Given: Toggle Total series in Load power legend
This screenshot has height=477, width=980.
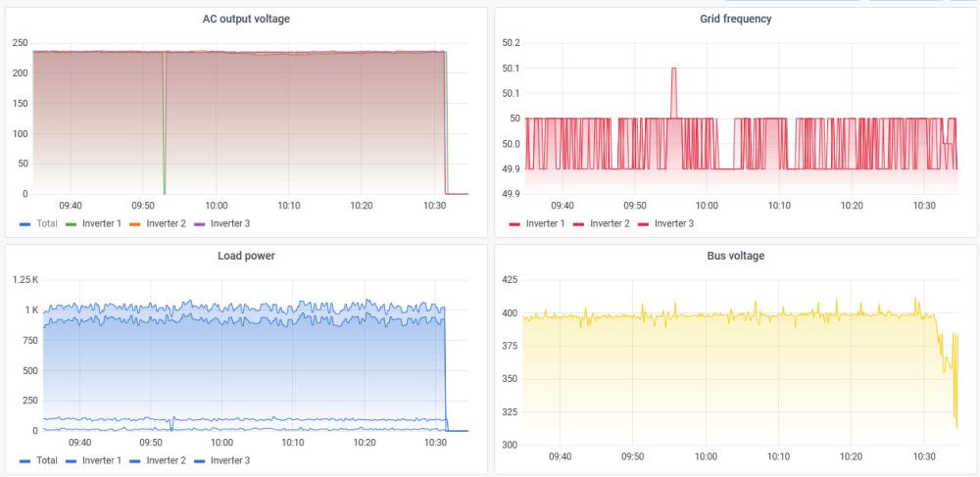Looking at the screenshot, I should [47, 460].
